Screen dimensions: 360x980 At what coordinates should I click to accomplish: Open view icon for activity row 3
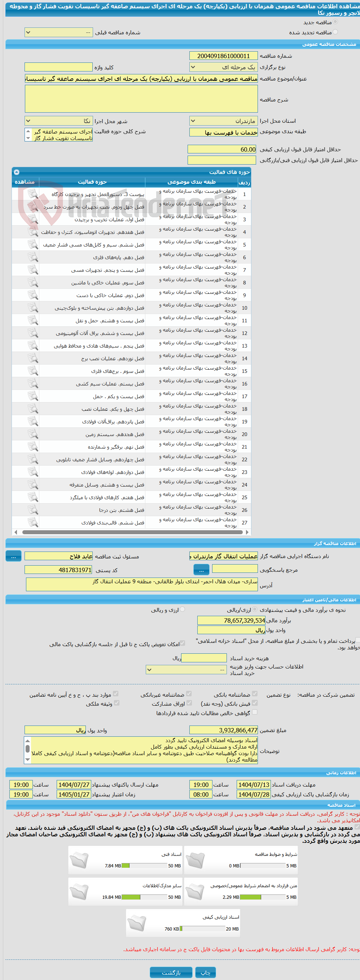(33, 219)
